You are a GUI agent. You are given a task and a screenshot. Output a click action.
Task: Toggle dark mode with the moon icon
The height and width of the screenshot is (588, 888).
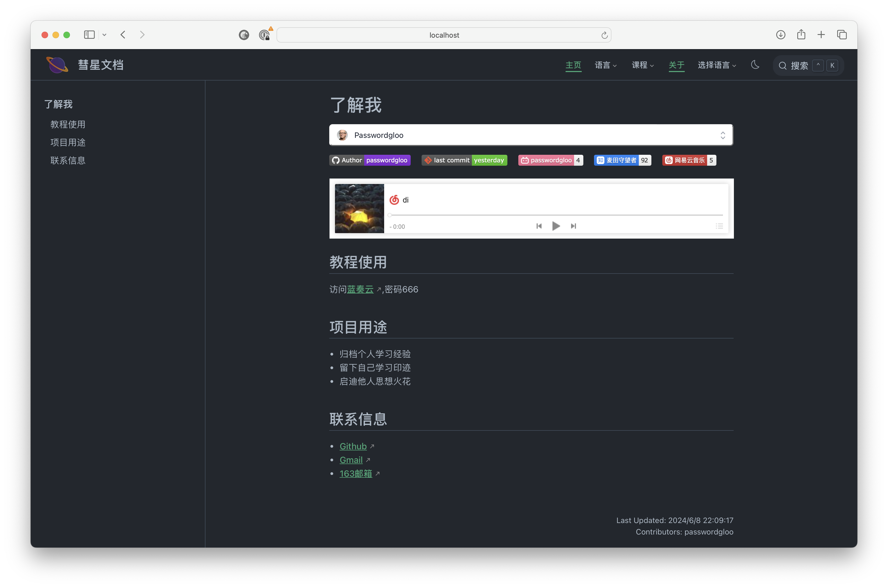(754, 65)
